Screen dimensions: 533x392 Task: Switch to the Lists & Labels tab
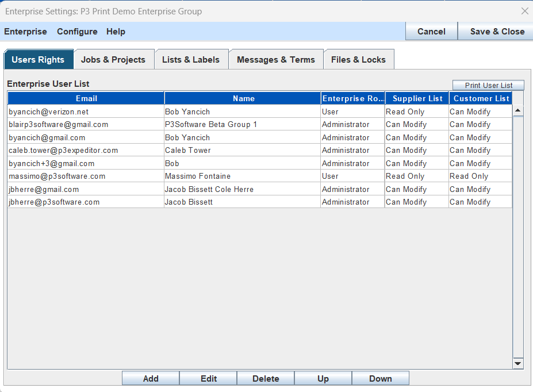click(191, 59)
